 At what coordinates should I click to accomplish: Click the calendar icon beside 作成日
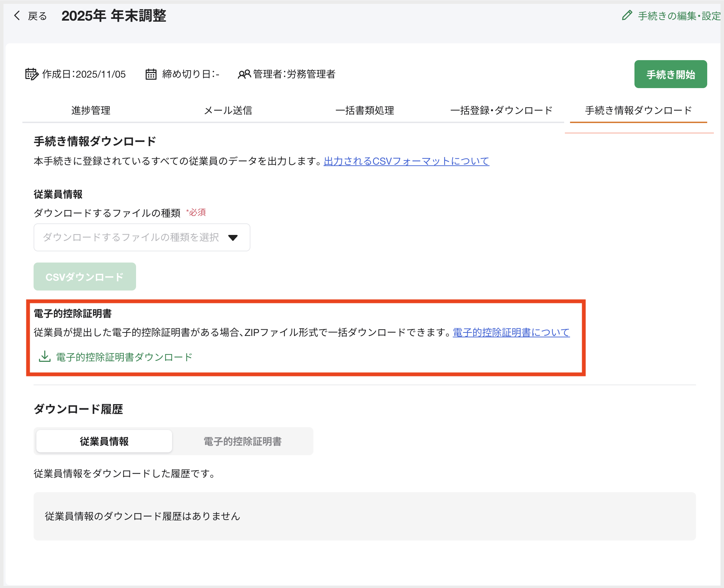32,74
